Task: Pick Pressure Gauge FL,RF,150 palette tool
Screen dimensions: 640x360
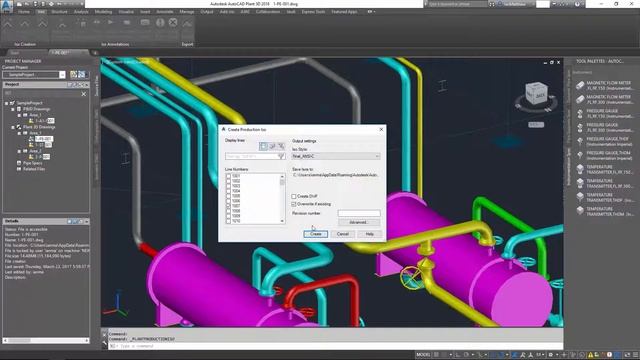Action: (x=605, y=113)
